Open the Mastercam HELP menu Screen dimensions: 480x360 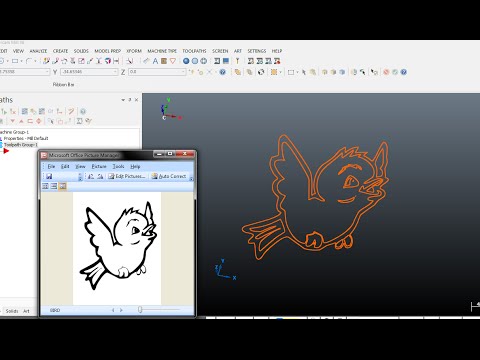coord(277,51)
